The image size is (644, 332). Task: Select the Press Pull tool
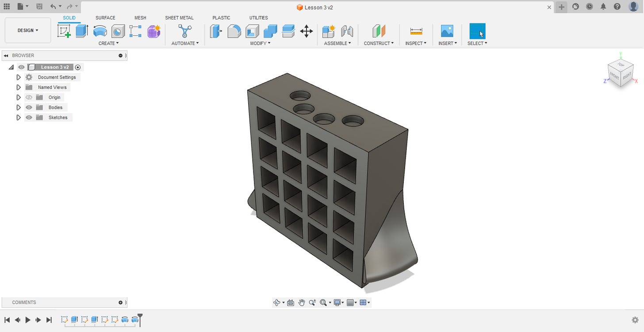(x=216, y=31)
